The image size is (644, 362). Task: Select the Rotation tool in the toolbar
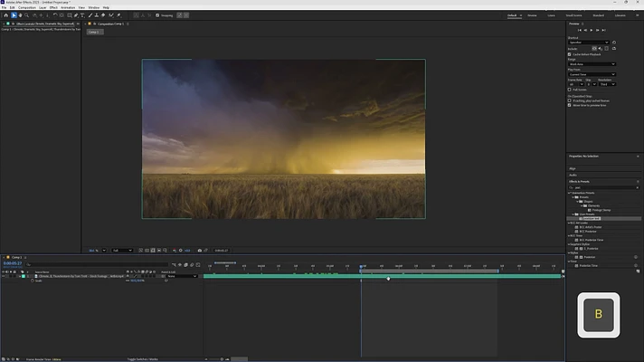tap(55, 15)
